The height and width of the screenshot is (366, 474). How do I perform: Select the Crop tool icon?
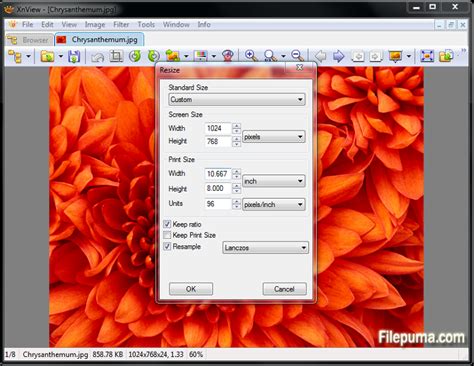(116, 56)
